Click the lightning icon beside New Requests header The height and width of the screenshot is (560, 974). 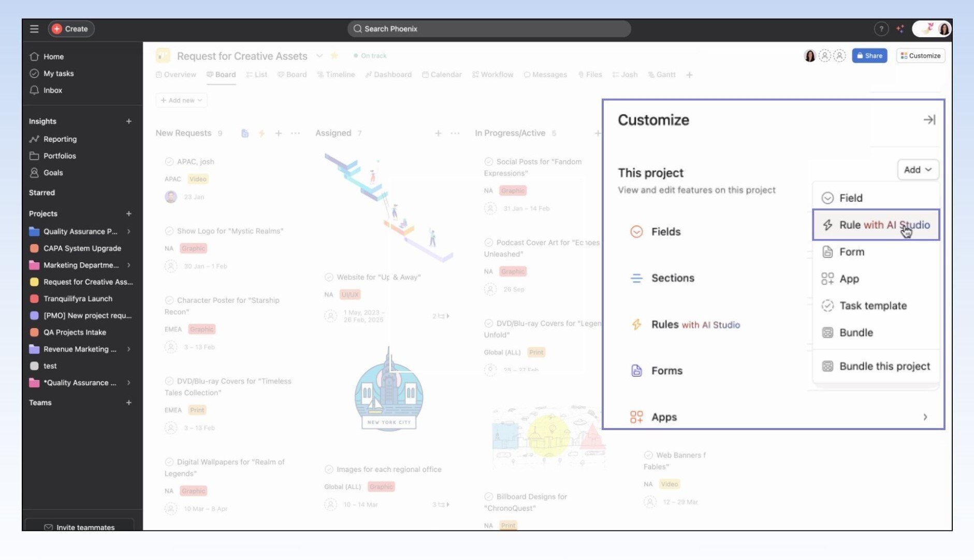(x=261, y=133)
